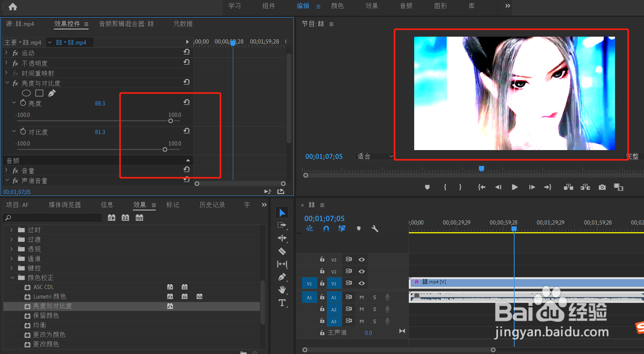The image size is (644, 354).
Task: Select the Type tool
Action: [x=282, y=303]
